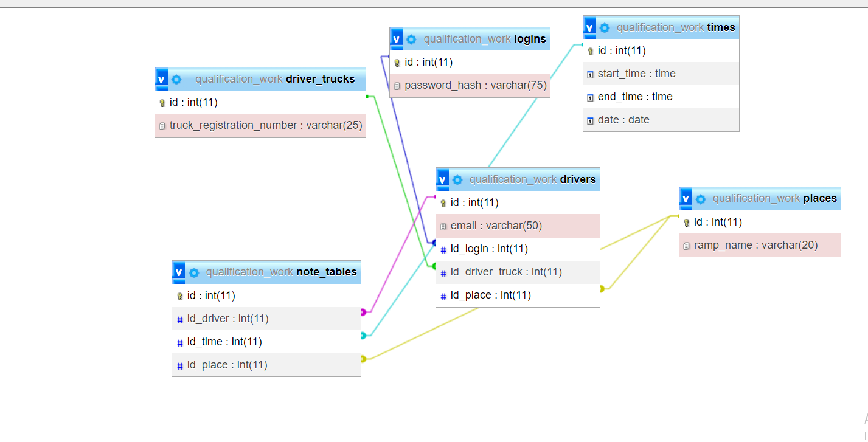Toggle the V button on the note_tables table
The image size is (868, 442).
[x=178, y=272]
